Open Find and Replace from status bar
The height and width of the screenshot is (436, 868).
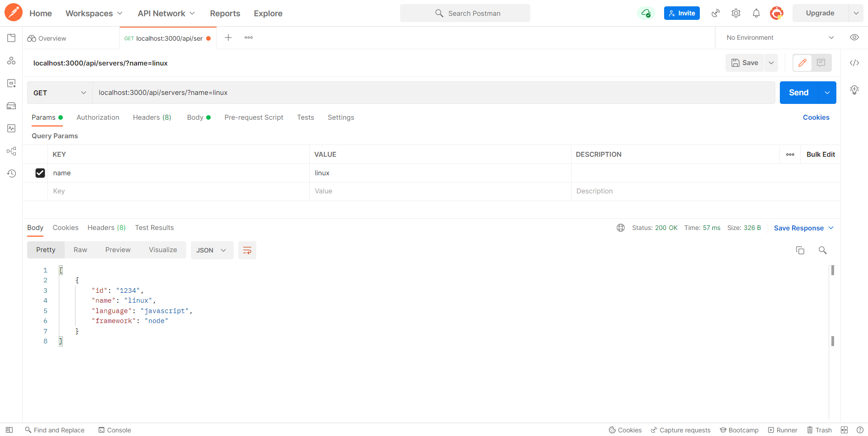click(54, 430)
